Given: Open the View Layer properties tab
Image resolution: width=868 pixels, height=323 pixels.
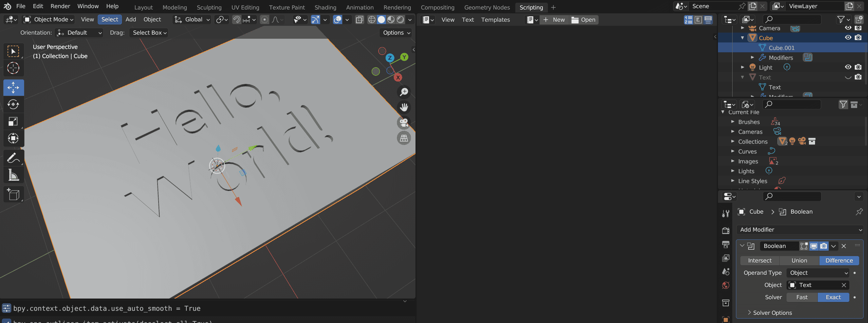Looking at the screenshot, I should tap(726, 258).
